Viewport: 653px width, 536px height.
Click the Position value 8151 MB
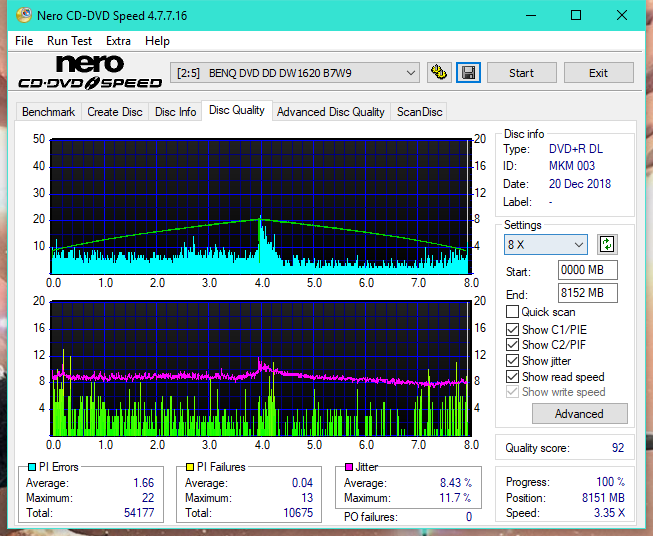pos(603,498)
